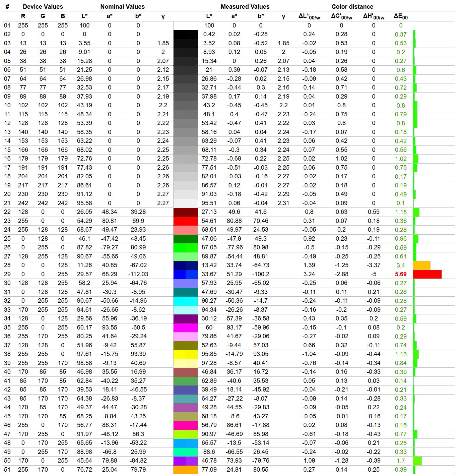Click the '#' column header
Viewport: 459px width, 476px height.
(7, 6)
